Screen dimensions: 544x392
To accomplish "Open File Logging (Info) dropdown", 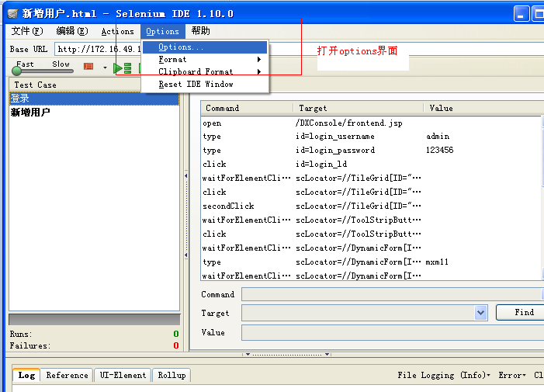I will point(443,375).
